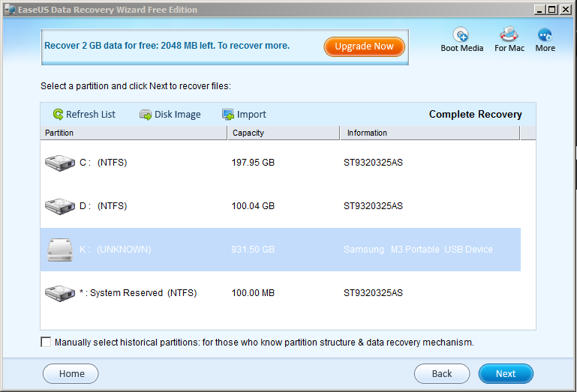Close the EaseUS Data Recovery window
Image resolution: width=577 pixels, height=392 pixels.
565,10
